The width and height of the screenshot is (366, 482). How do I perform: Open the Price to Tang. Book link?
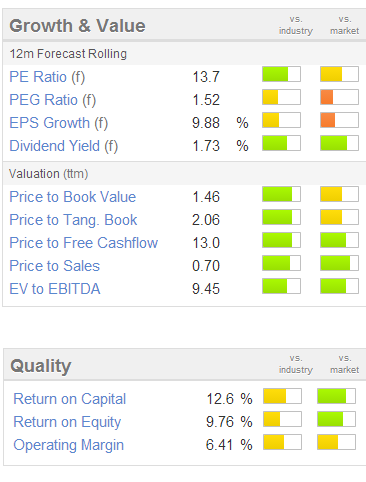tap(73, 220)
